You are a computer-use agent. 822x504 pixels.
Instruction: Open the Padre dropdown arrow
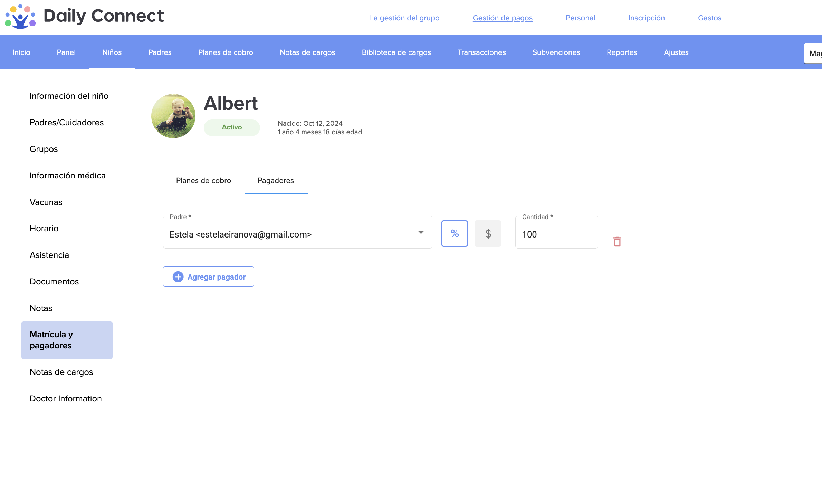[x=421, y=233]
